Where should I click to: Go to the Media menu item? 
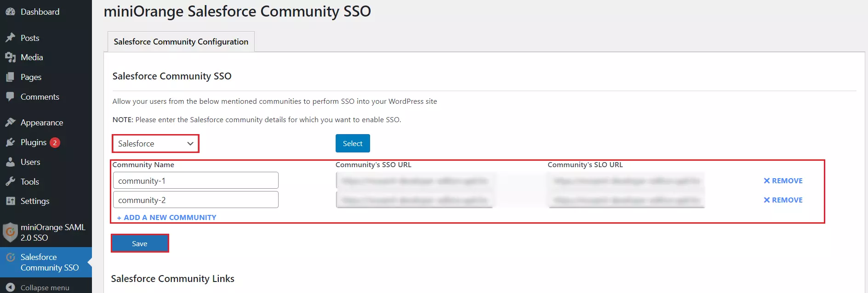[x=46, y=57]
